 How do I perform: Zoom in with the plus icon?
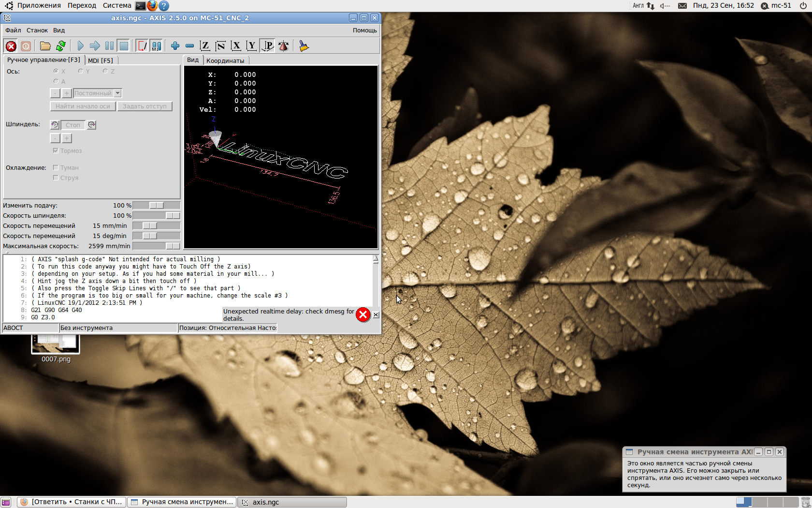pyautogui.click(x=175, y=46)
